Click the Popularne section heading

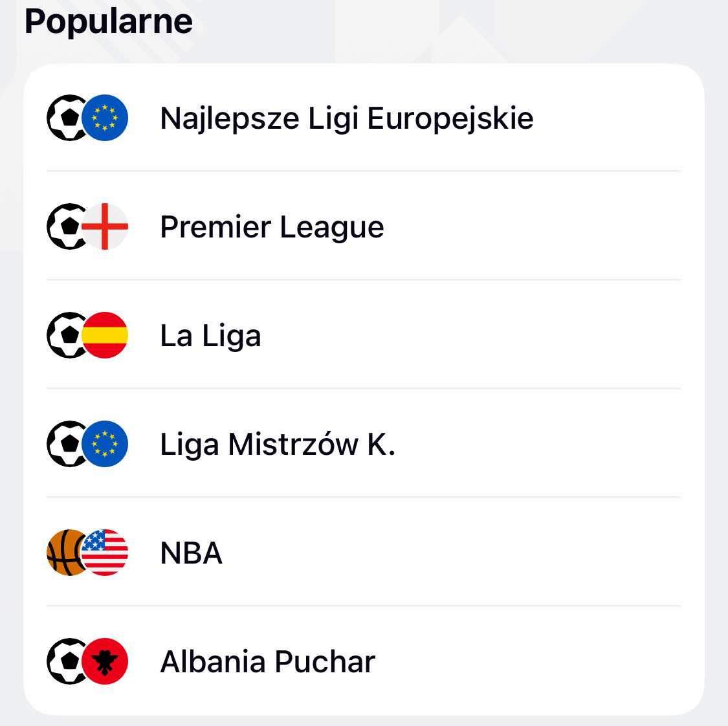click(x=109, y=21)
